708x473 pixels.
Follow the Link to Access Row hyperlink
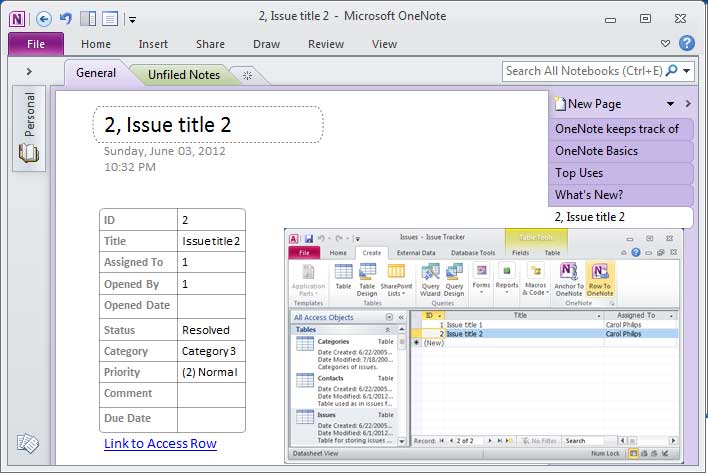pos(160,444)
